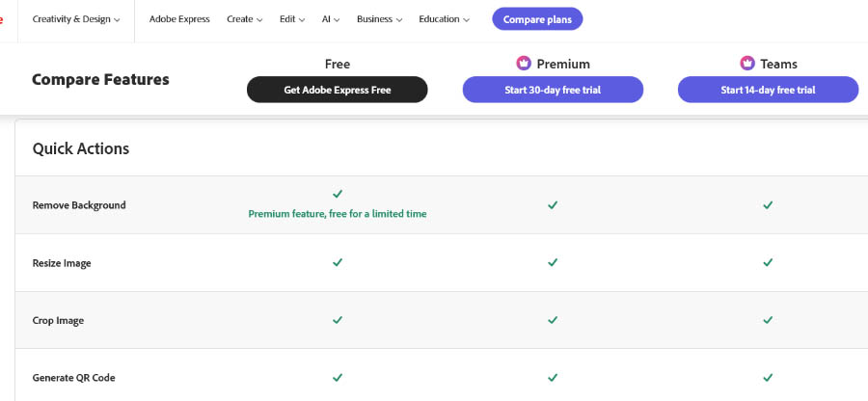Click the Compare plans button

tap(537, 19)
